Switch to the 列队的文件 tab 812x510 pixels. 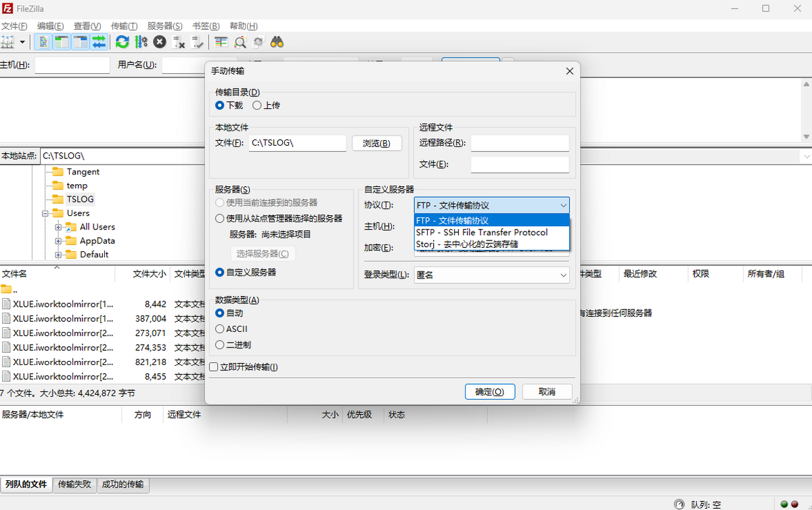click(26, 484)
